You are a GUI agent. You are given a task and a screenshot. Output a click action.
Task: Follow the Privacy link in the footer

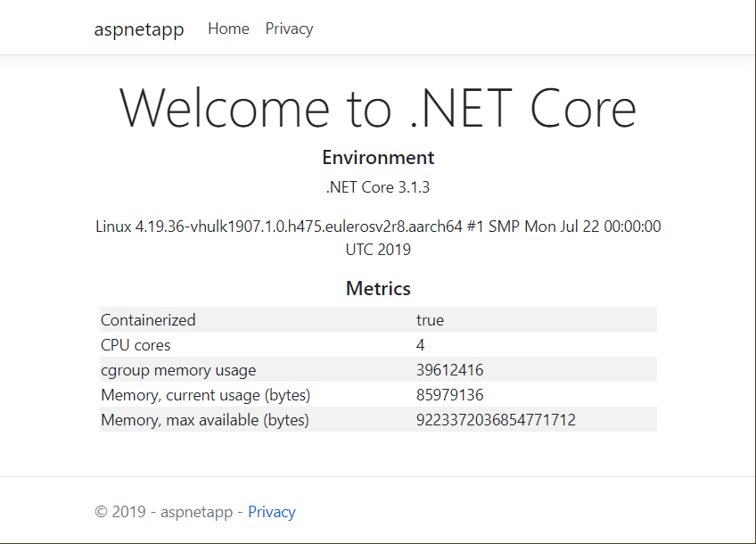click(272, 512)
